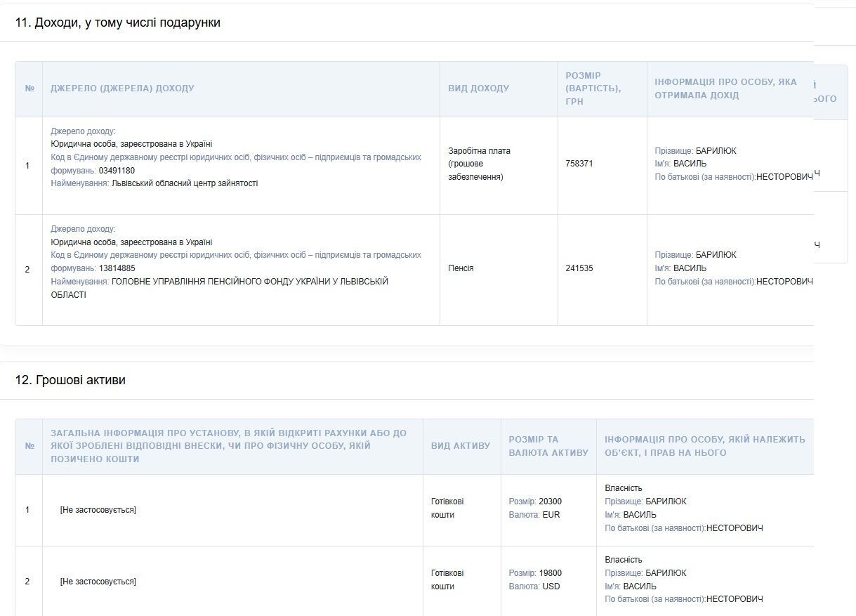Viewport: 856px width, 616px height.
Task: Click the "Пенсія" income type cell
Action: coord(461,268)
